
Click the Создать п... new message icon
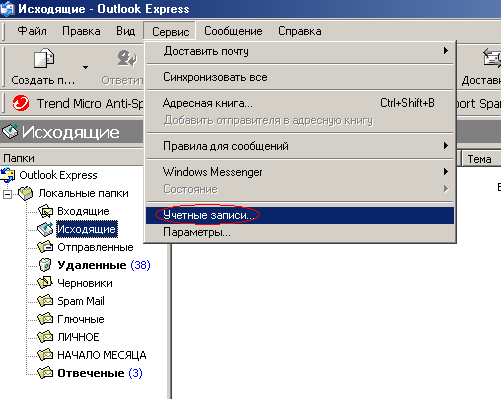coord(44,59)
